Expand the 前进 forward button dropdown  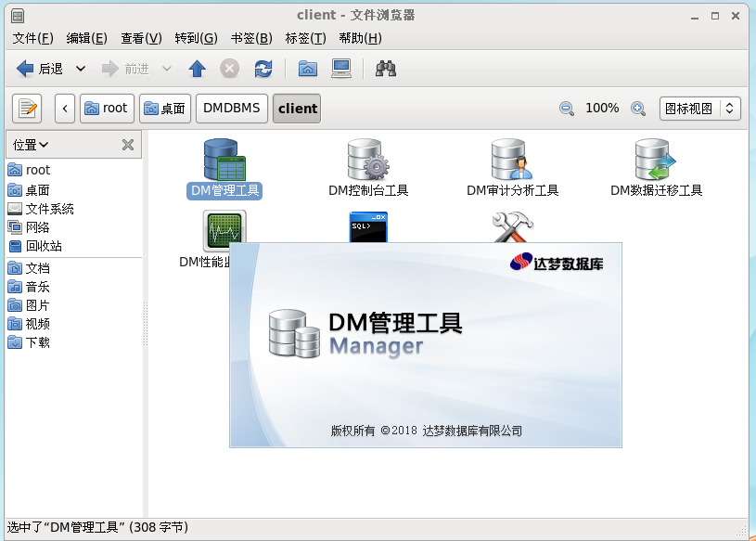pyautogui.click(x=167, y=68)
